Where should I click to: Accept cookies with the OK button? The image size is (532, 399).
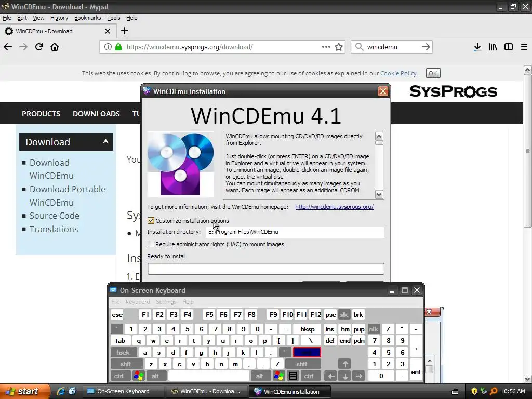coord(433,73)
